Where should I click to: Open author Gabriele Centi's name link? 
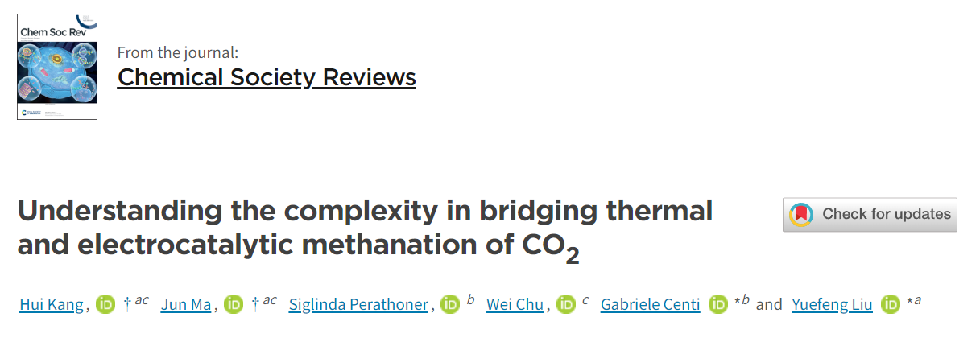tap(651, 305)
